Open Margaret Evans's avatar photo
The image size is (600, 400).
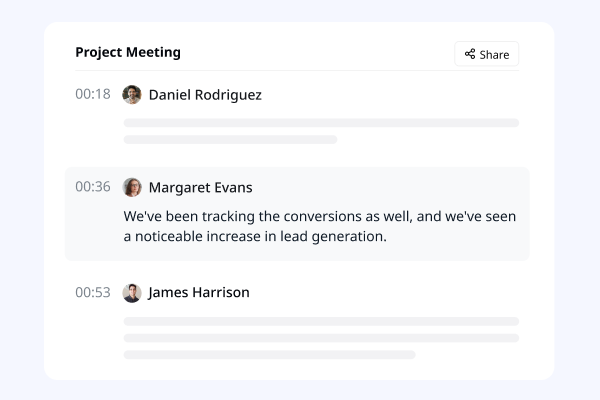pos(132,187)
